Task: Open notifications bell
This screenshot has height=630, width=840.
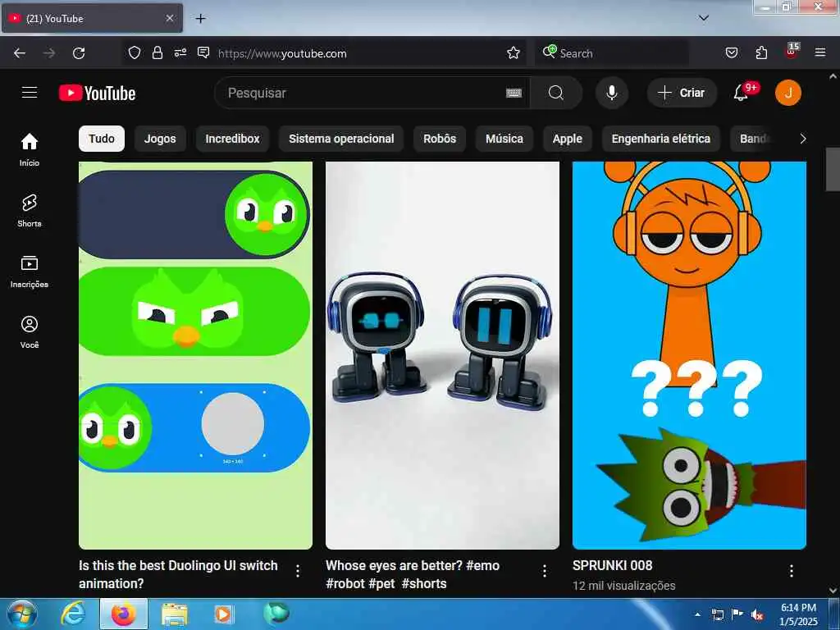Action: [x=741, y=94]
